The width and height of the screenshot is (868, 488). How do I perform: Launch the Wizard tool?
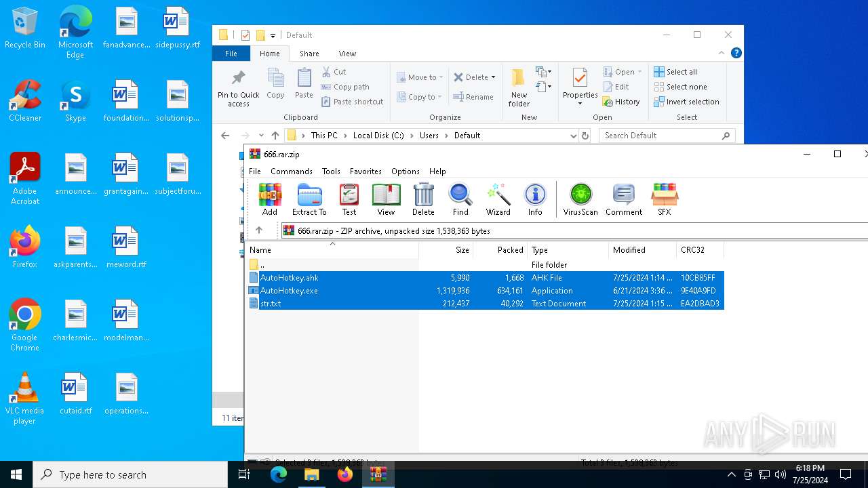(498, 199)
